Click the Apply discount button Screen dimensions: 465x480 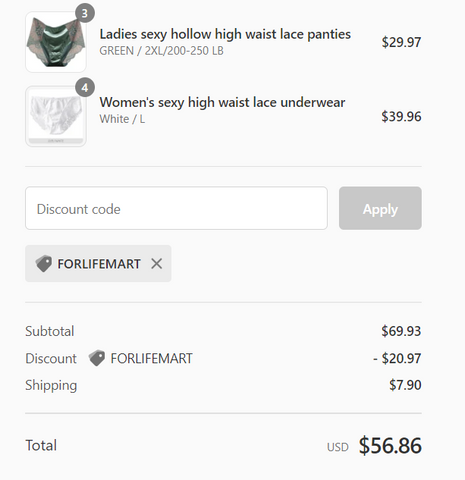click(x=380, y=208)
